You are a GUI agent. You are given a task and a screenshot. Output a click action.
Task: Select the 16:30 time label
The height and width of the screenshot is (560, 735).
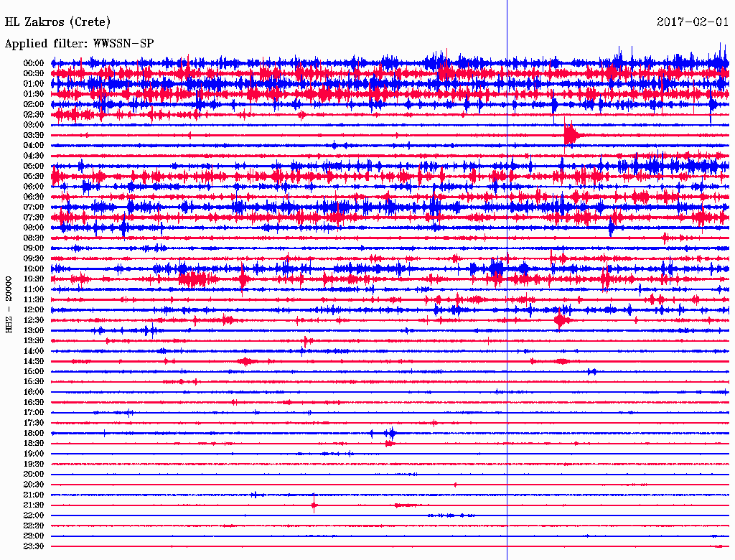34,403
